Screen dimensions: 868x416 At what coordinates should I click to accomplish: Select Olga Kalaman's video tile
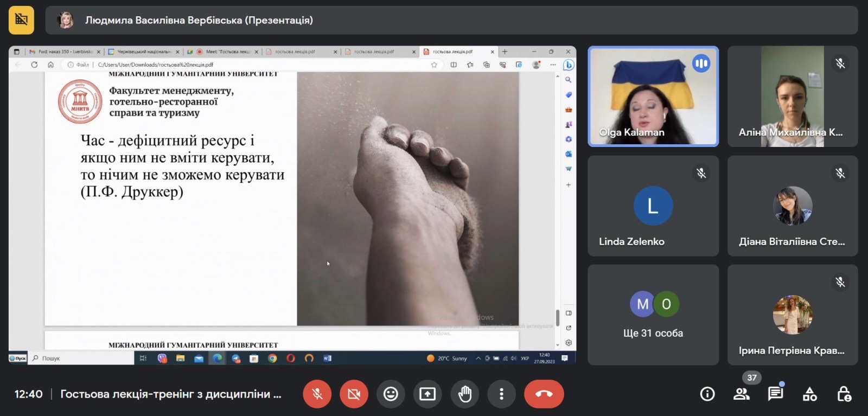[x=653, y=97]
